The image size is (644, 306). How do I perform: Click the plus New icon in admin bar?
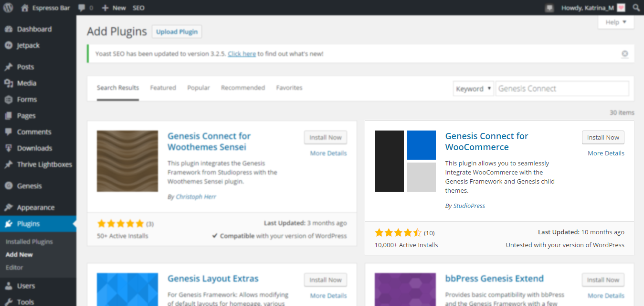click(105, 8)
